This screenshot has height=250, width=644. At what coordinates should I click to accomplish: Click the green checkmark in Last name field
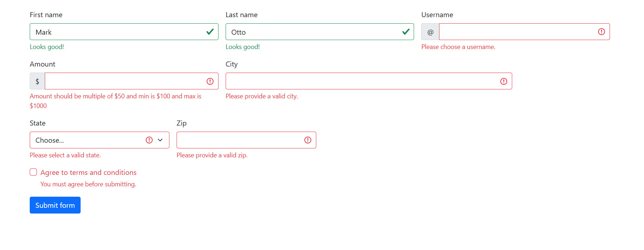click(x=406, y=32)
